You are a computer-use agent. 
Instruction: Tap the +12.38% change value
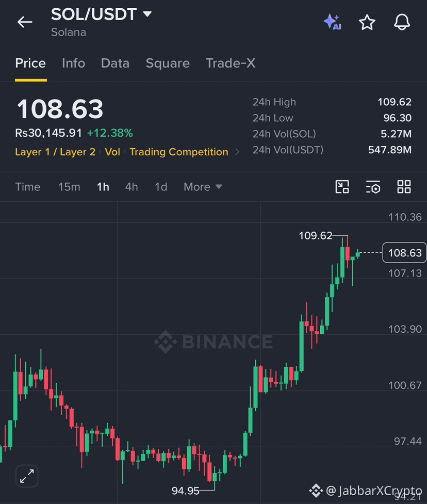point(110,133)
